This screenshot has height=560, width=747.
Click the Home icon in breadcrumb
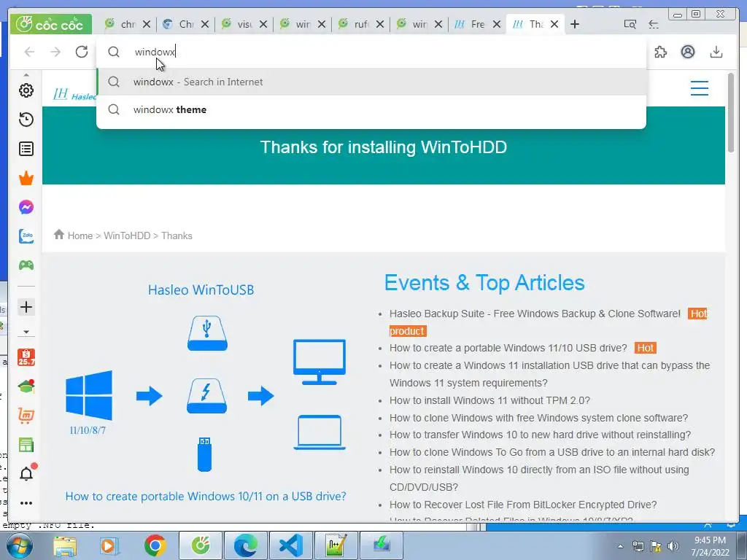tap(58, 234)
